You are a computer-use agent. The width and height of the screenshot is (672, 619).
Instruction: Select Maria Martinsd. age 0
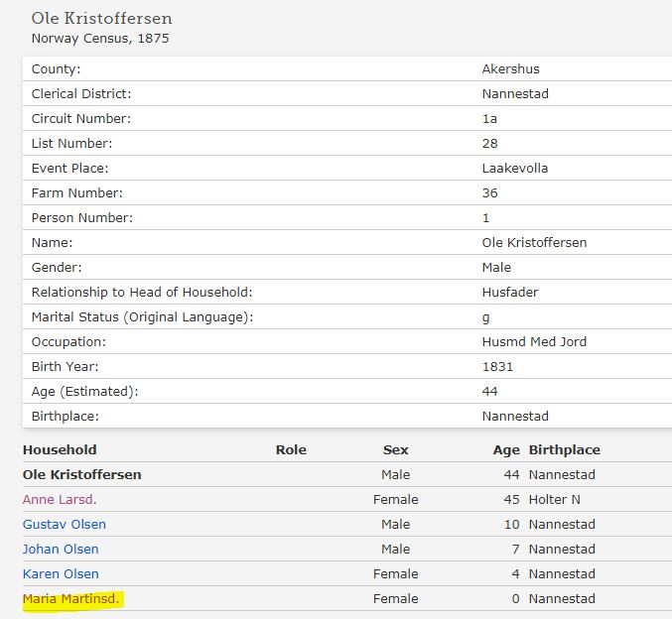[515, 599]
